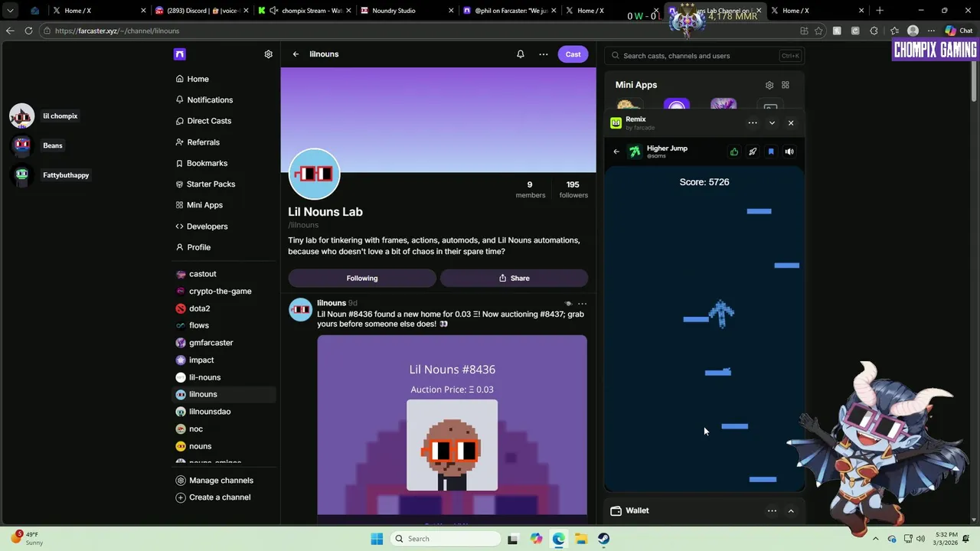
Task: Close the Remix mini app
Action: click(x=791, y=123)
